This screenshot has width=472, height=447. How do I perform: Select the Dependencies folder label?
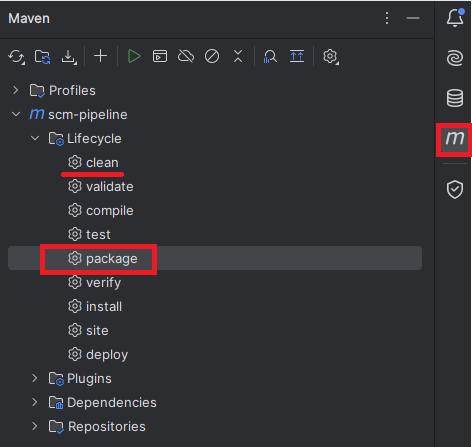[x=112, y=403]
